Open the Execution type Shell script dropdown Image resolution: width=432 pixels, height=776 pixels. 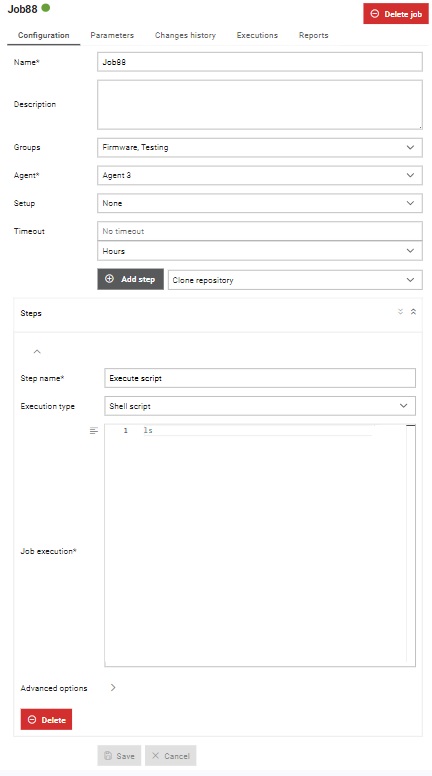tap(260, 406)
